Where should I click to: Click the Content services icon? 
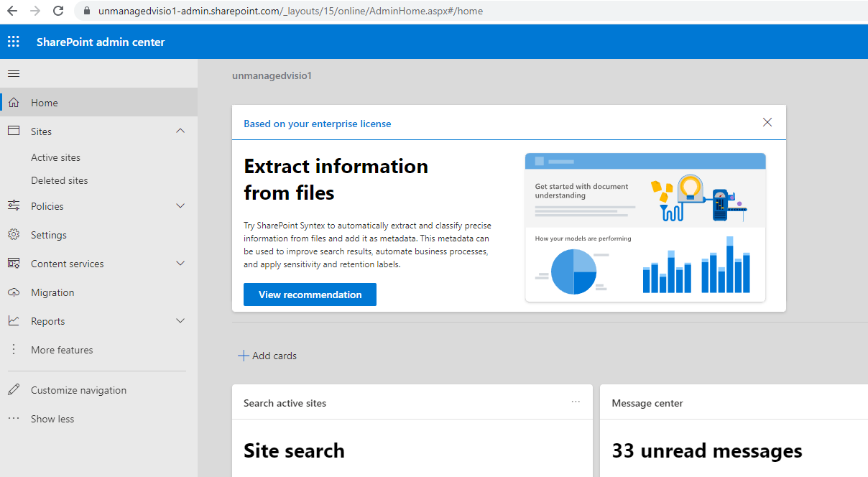pyautogui.click(x=14, y=264)
